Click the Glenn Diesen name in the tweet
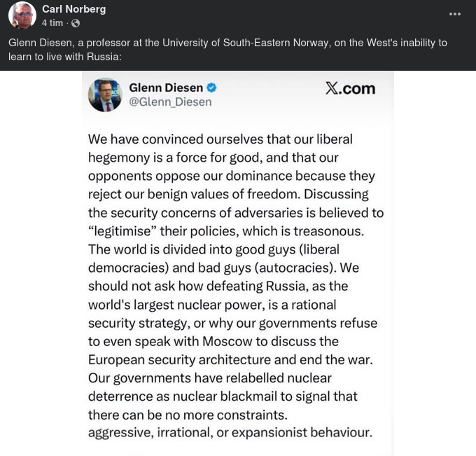 (166, 88)
